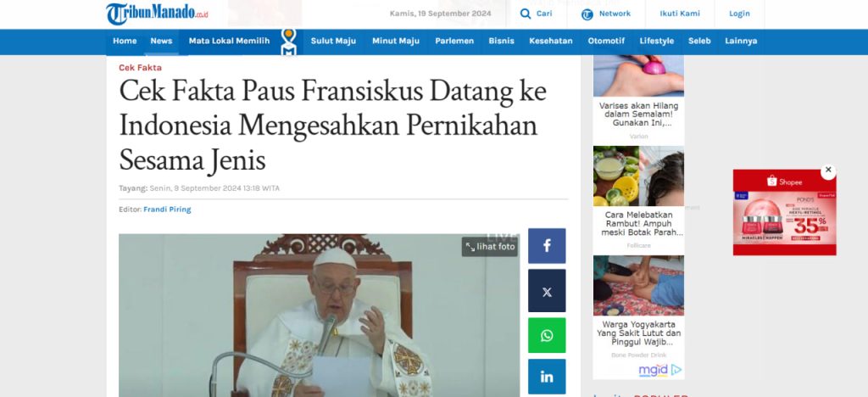Viewport: 868px width, 397px height.
Task: Expand photo with lihat foto
Action: click(x=490, y=247)
